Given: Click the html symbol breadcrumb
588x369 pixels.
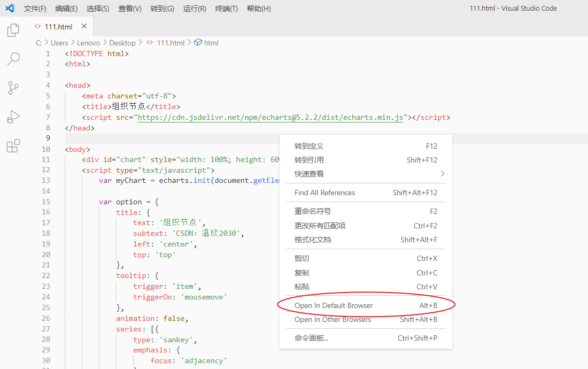Looking at the screenshot, I should (207, 43).
